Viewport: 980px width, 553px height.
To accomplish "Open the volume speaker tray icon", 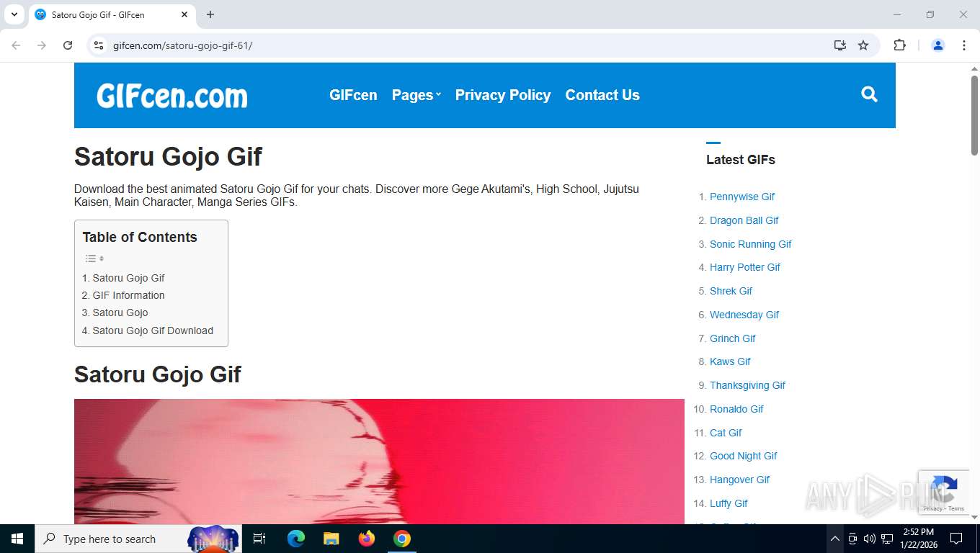I will pos(869,539).
